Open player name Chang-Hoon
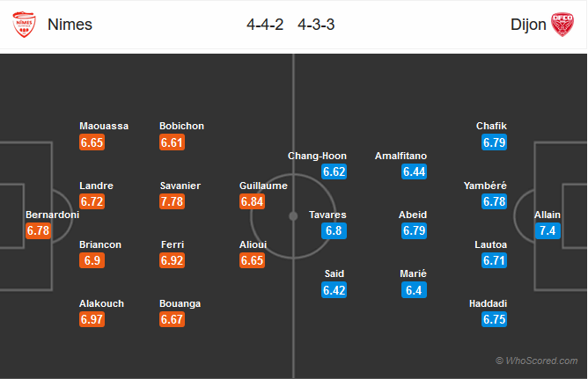 point(317,156)
